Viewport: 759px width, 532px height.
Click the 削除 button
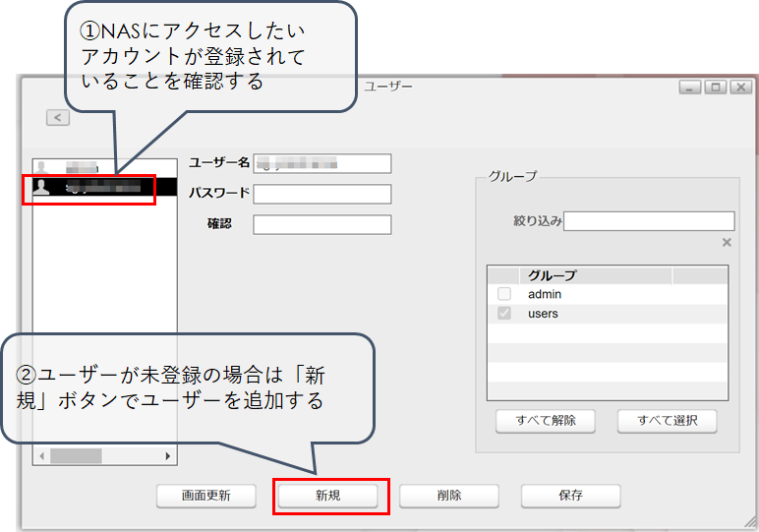[x=449, y=497]
